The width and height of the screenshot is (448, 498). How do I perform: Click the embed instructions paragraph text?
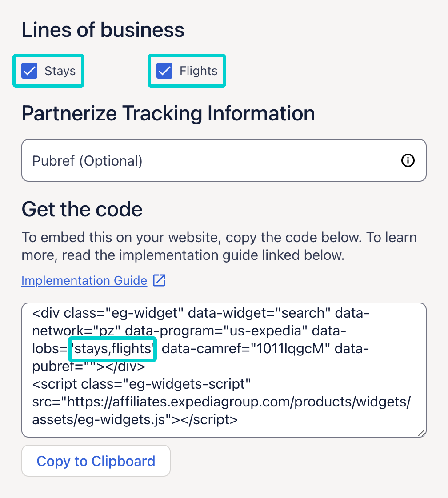click(x=219, y=246)
